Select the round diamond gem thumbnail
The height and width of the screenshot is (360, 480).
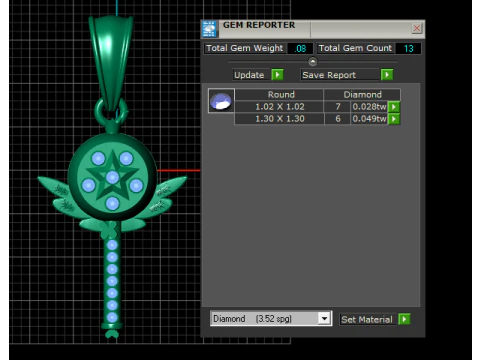221,101
